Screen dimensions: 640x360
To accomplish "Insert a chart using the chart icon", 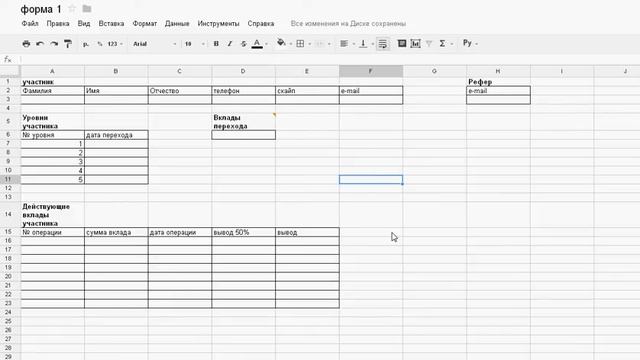I will (x=416, y=43).
